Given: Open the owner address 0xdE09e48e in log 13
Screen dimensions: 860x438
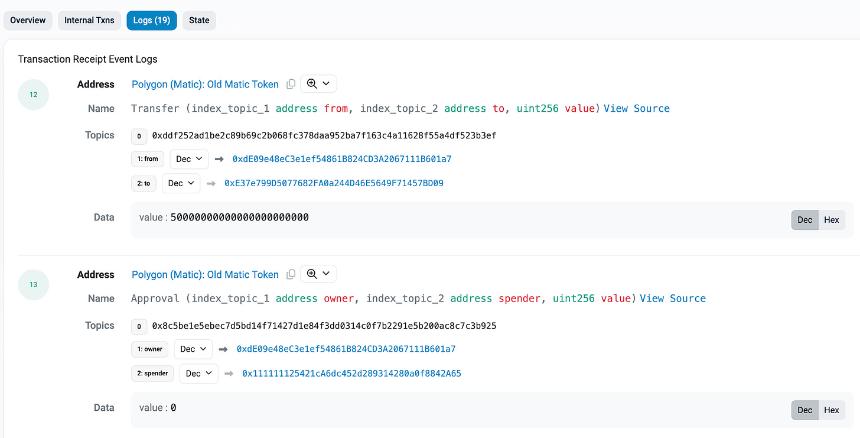Looking at the screenshot, I should 346,349.
